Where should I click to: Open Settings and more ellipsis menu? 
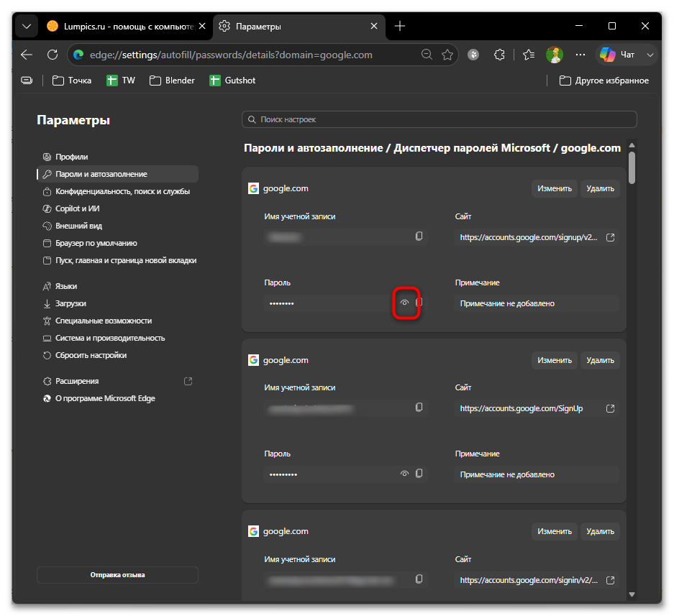pos(580,55)
